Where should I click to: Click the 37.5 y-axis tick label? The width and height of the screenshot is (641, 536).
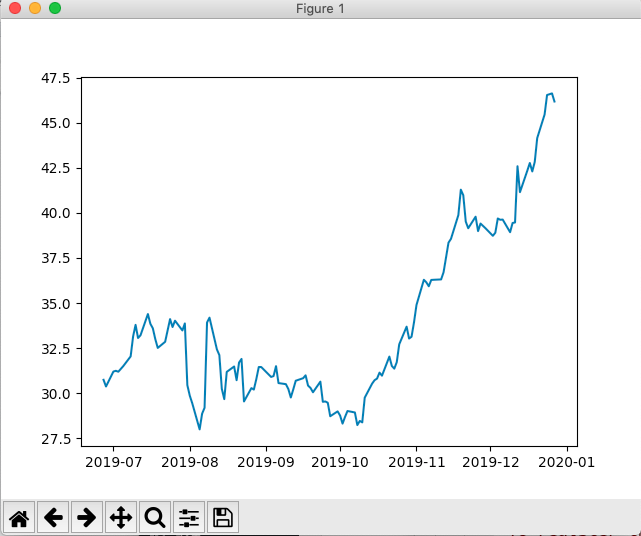pos(56,258)
